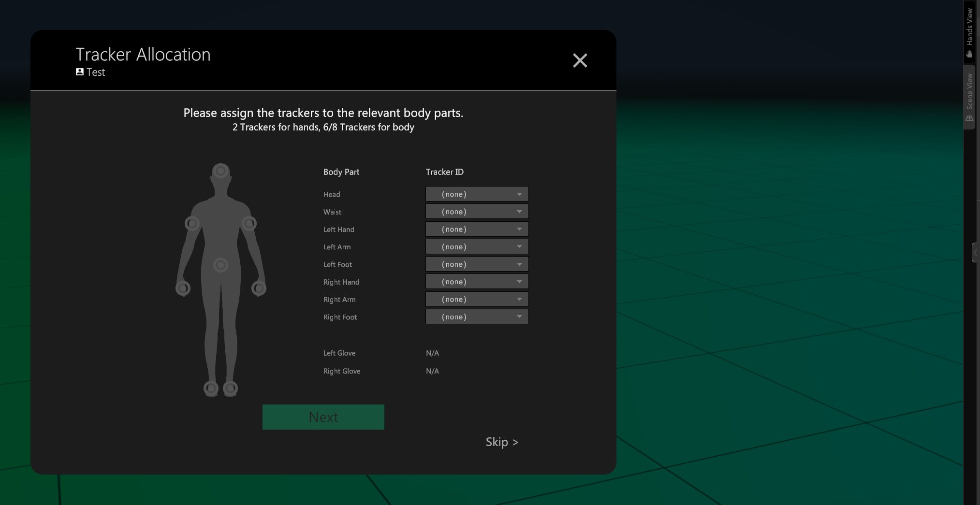Open the Left Hand tracker ID dropdown

point(477,229)
